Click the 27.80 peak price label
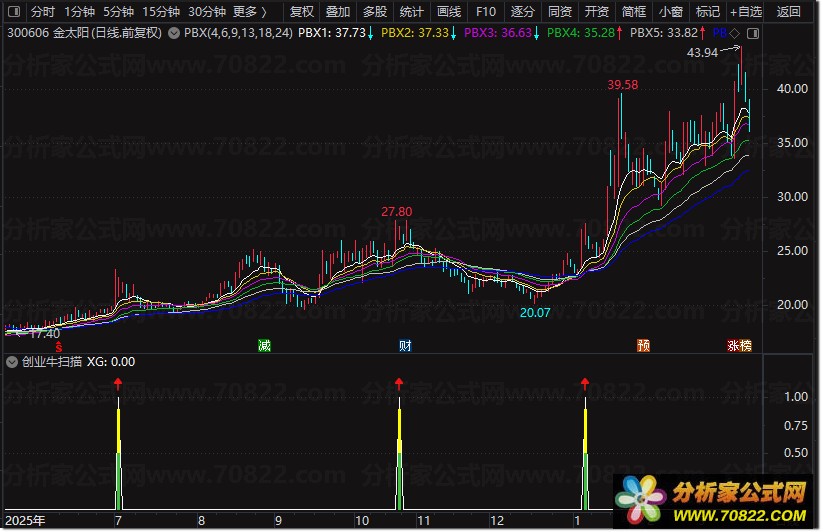 click(396, 211)
